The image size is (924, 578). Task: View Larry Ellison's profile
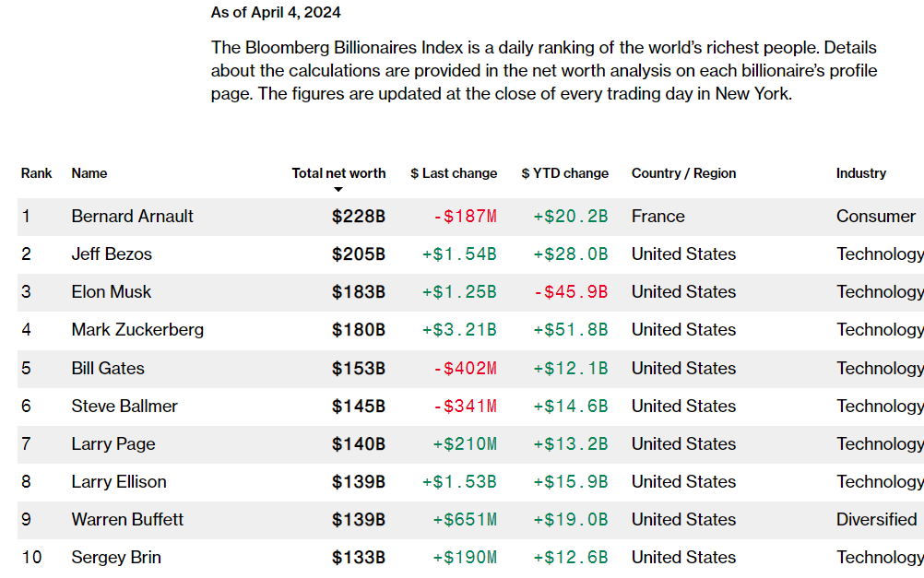coord(119,481)
